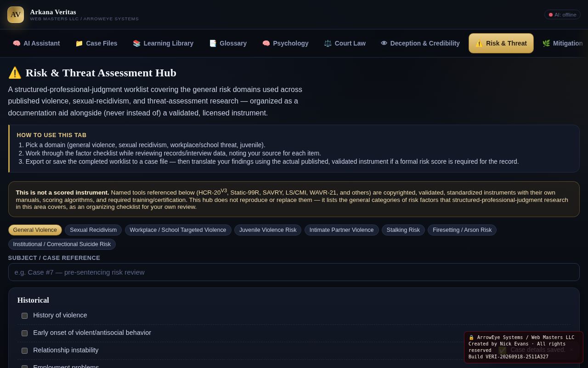Select Firesetting / Arson Risk domain
The width and height of the screenshot is (588, 368).
tap(462, 230)
